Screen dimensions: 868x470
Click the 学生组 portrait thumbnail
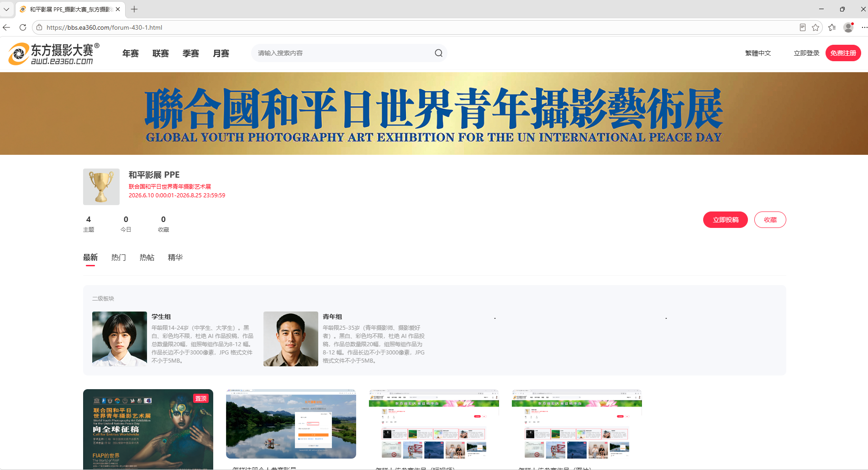120,339
